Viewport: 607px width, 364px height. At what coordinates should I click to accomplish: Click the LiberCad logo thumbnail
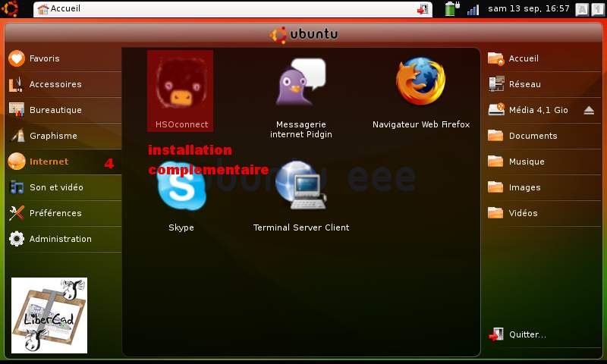point(49,315)
